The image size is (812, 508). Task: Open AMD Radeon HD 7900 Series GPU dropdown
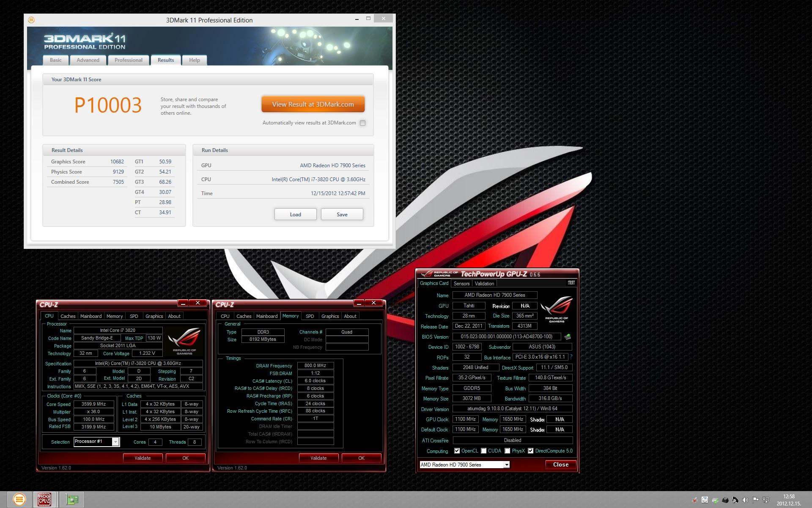pyautogui.click(x=464, y=464)
